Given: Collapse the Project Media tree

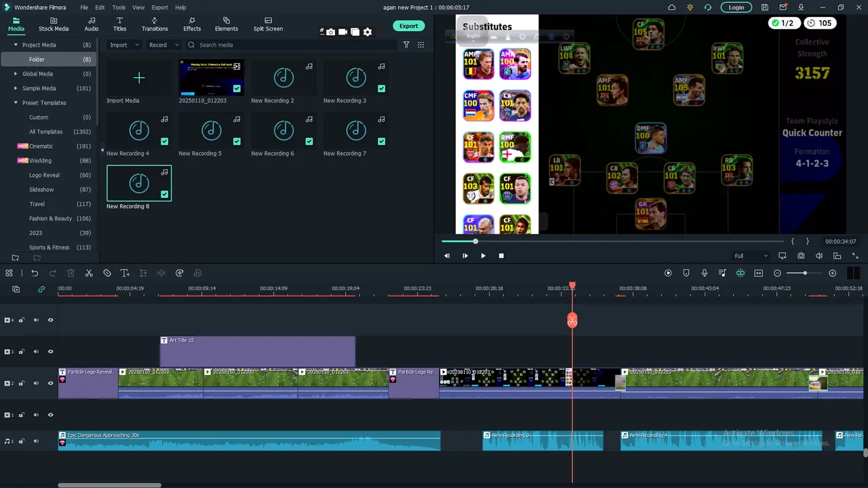Looking at the screenshot, I should [16, 45].
